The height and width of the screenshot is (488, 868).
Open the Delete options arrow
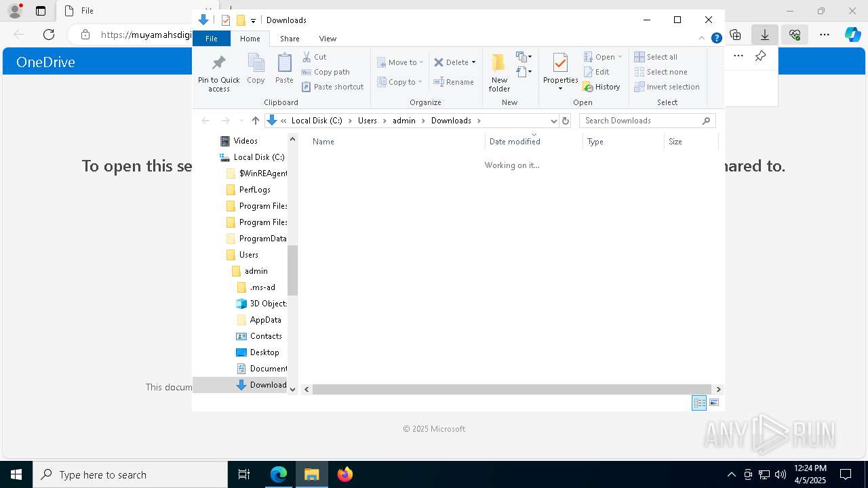point(473,62)
